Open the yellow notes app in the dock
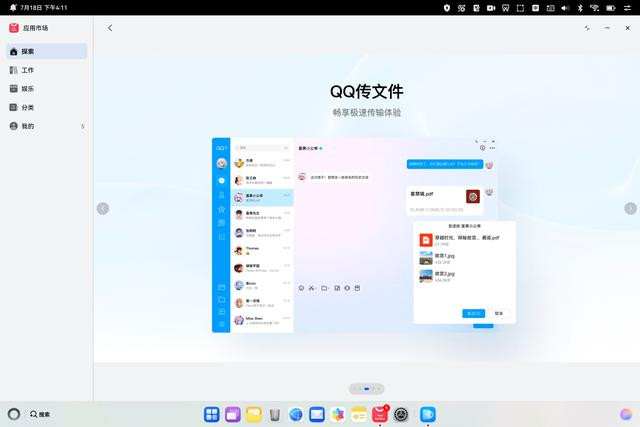Image resolution: width=640 pixels, height=427 pixels. pos(359,414)
